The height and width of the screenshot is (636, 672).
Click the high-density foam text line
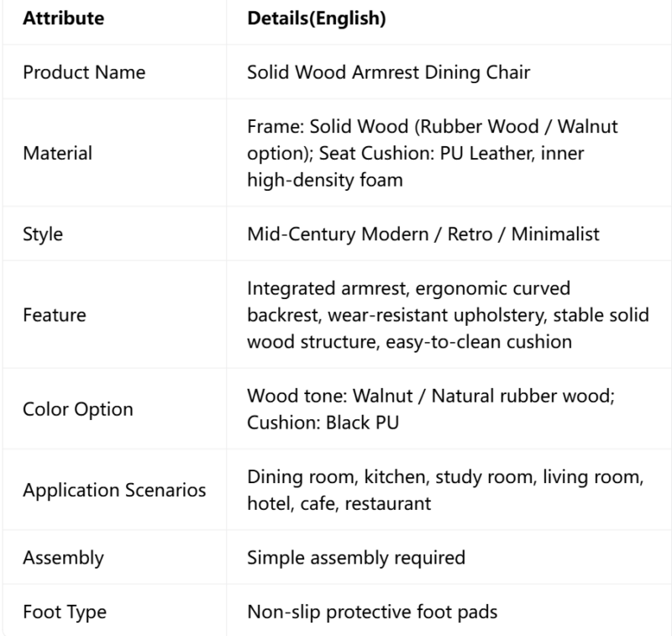325,180
